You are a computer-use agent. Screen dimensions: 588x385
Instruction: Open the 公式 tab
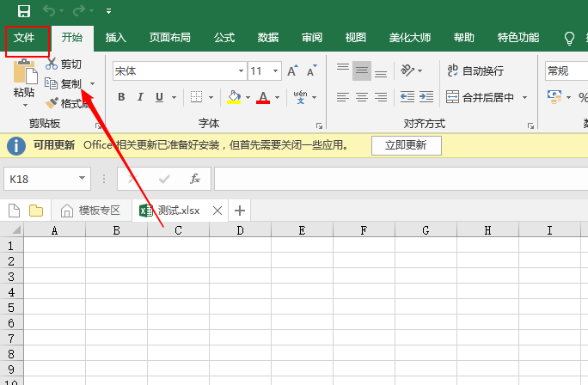click(x=224, y=38)
